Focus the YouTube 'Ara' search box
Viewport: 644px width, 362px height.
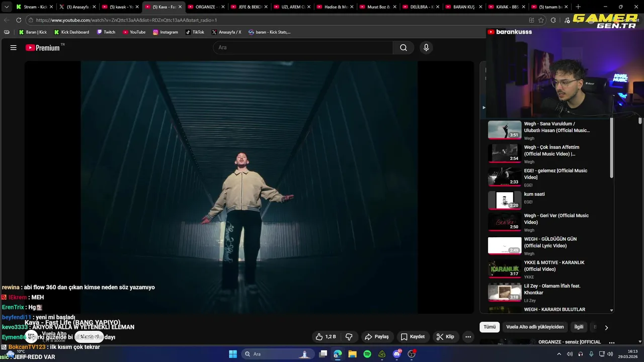pyautogui.click(x=303, y=48)
